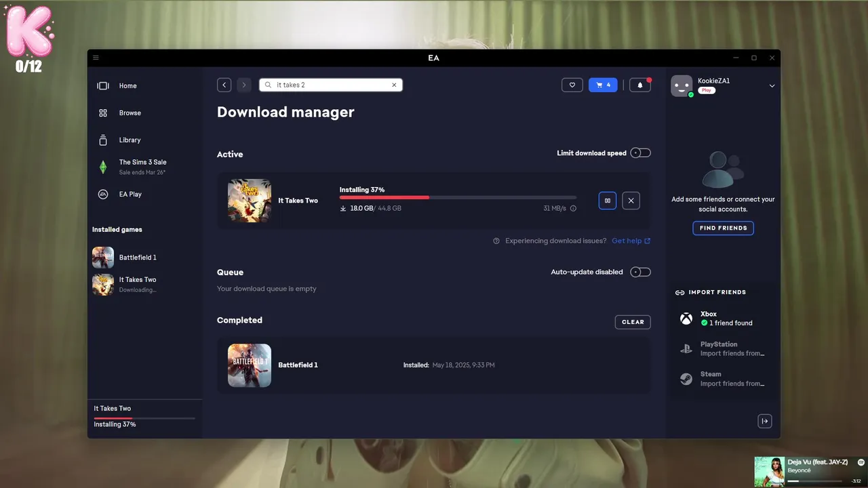
Task: Click the info icon next to download speed
Action: pos(573,209)
